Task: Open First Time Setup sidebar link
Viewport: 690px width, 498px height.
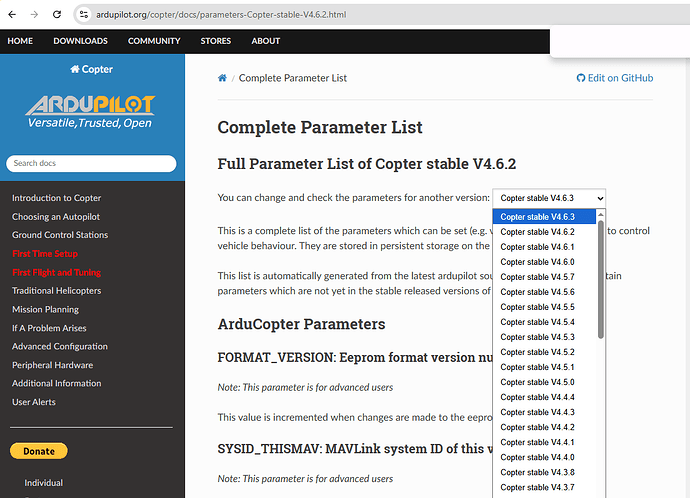Action: pyautogui.click(x=45, y=254)
